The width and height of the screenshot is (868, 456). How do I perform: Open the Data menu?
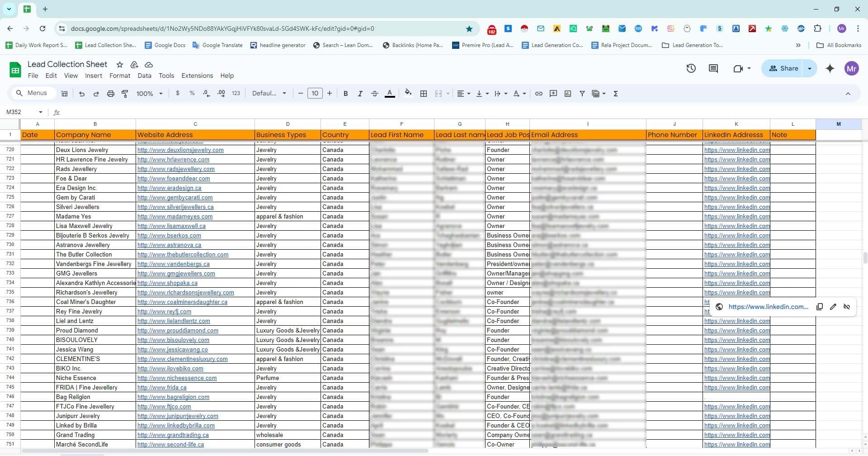145,76
